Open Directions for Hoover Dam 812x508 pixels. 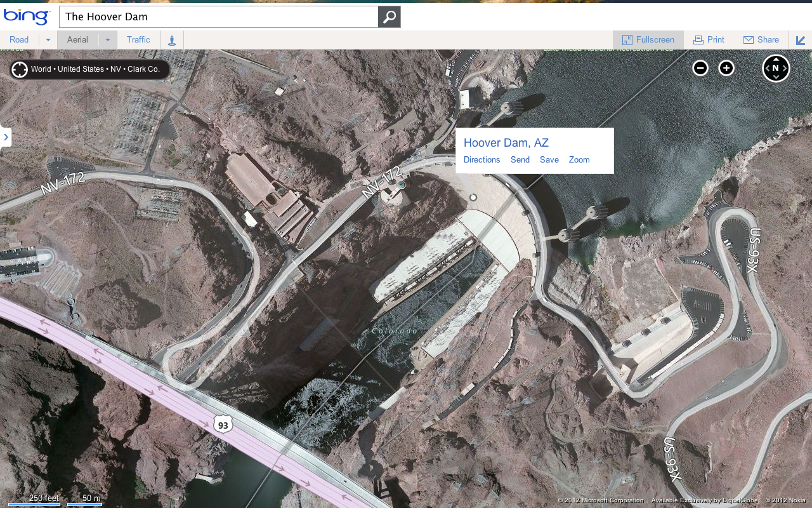[481, 159]
